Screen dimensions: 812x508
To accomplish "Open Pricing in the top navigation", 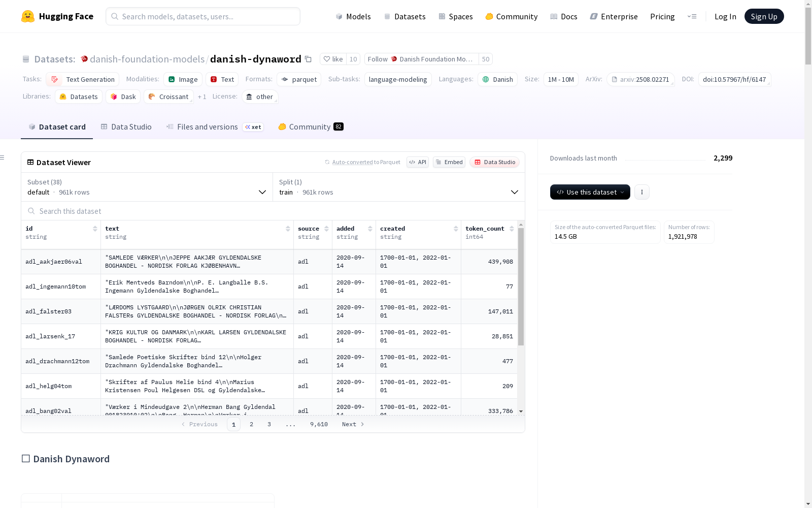I will [662, 16].
